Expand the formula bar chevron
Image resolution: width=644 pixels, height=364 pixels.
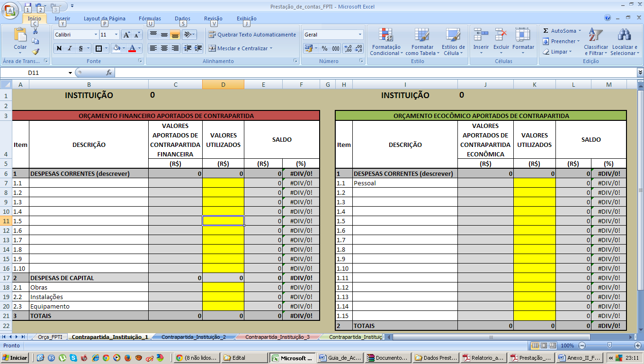tap(640, 73)
